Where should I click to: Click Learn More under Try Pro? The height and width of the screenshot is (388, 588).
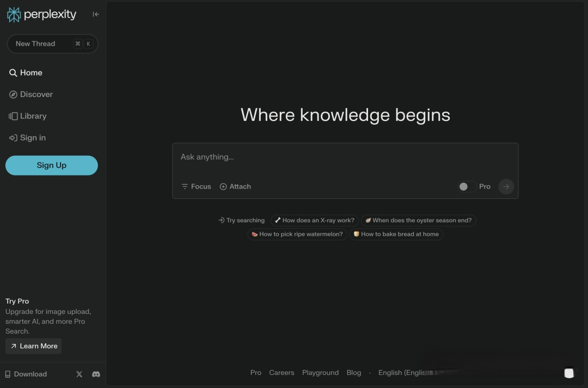point(33,346)
